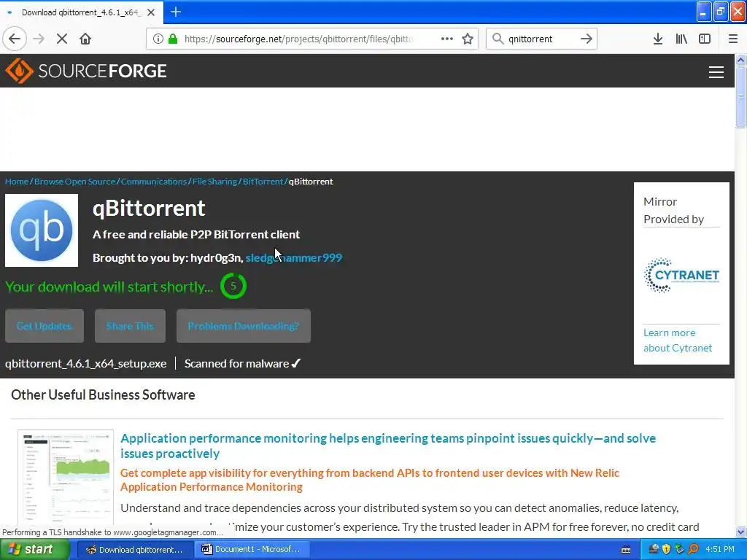Open BitTorrent breadcrumb link
The image size is (747, 560).
coord(263,182)
